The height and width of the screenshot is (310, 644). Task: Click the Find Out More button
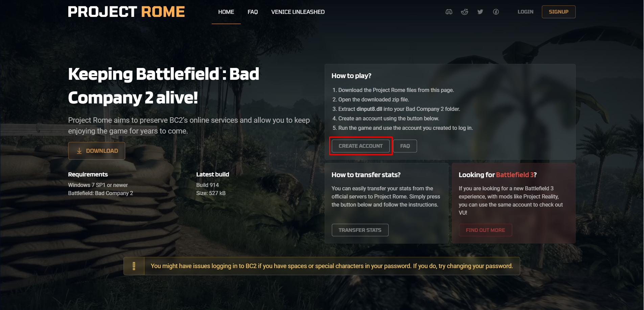coord(485,230)
